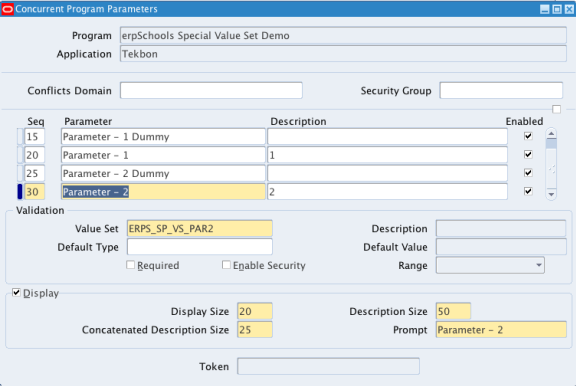
Task: Click description field of Parameter - 2 Dummy
Action: pyautogui.click(x=388, y=173)
